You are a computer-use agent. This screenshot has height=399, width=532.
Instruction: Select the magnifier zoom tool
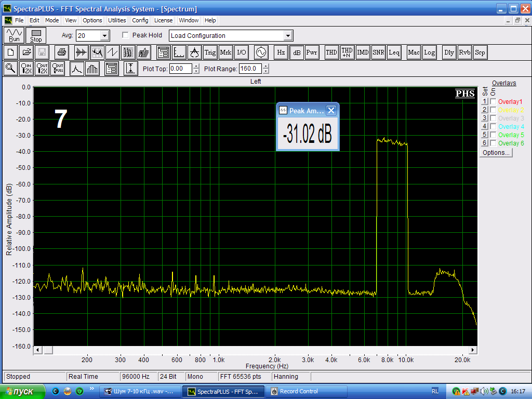coord(11,69)
